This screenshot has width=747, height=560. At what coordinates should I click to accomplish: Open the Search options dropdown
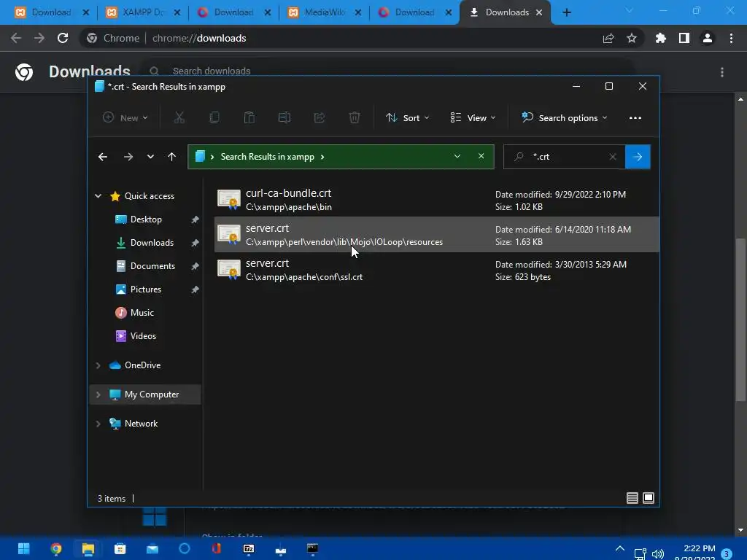pos(565,117)
